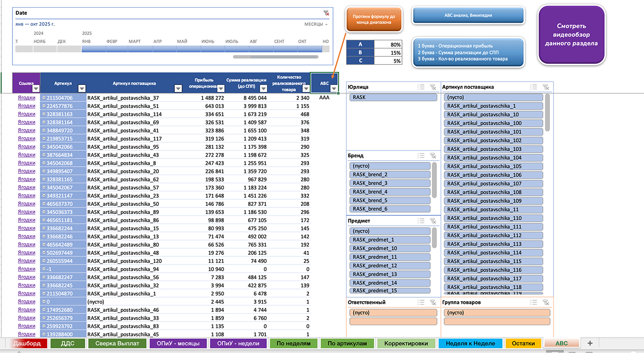
Task: Clear filter on Ответственный slicer
Action: coord(433,303)
